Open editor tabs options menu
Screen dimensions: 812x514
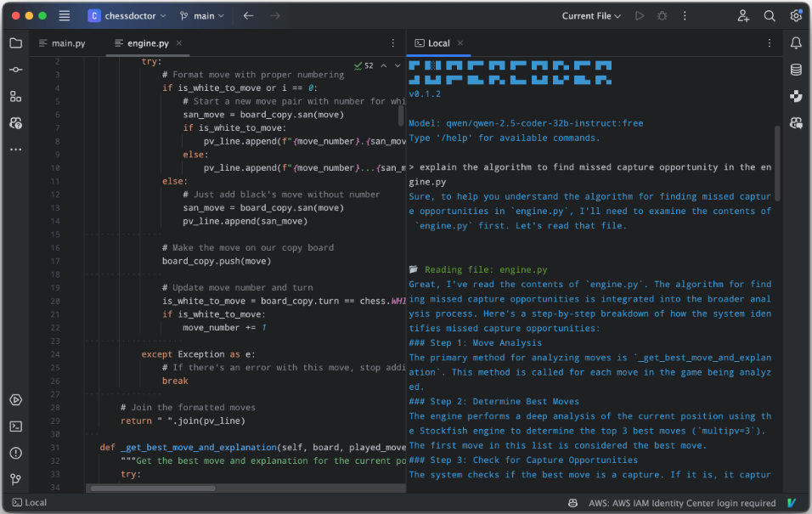pos(393,43)
